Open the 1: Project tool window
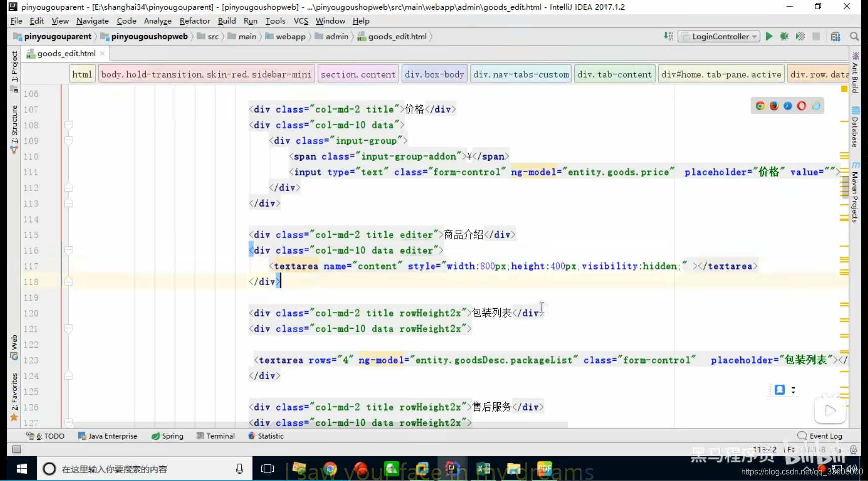The height and width of the screenshot is (481, 868). (14, 71)
